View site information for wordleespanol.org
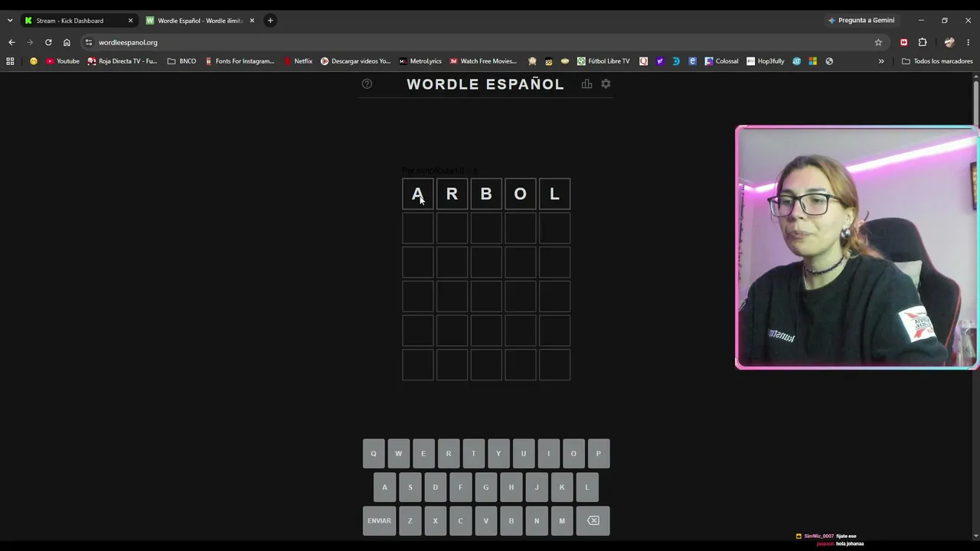Viewport: 980px width, 551px height. point(89,42)
